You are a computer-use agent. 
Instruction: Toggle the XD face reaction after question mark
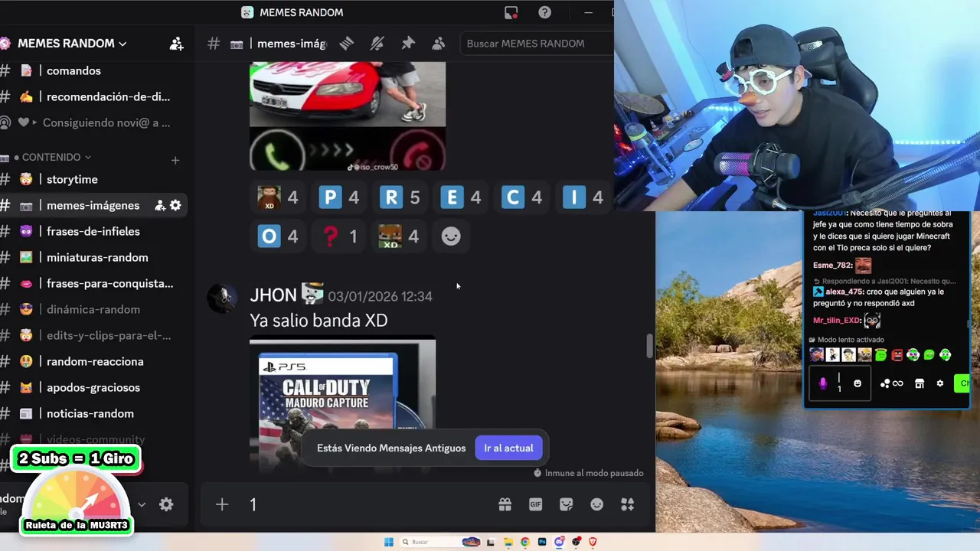click(400, 236)
